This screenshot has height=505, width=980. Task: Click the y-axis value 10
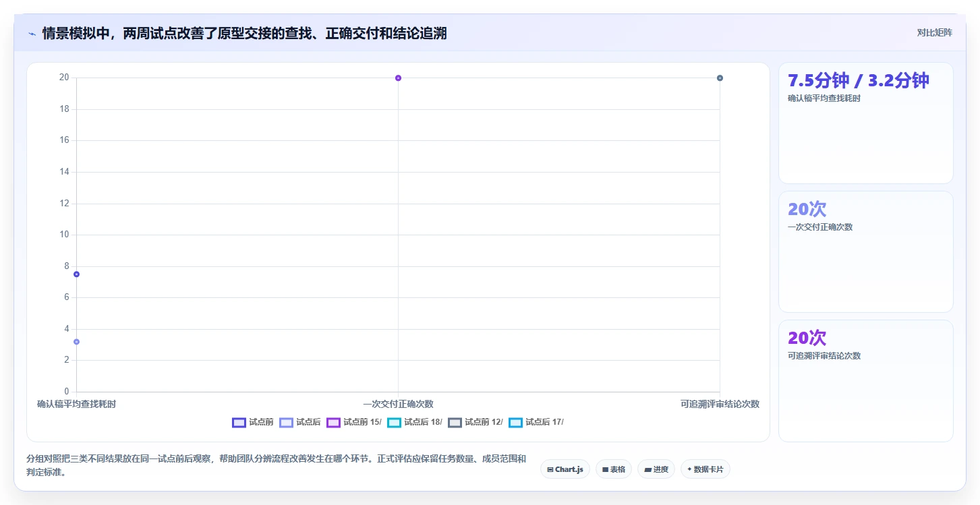click(x=64, y=235)
